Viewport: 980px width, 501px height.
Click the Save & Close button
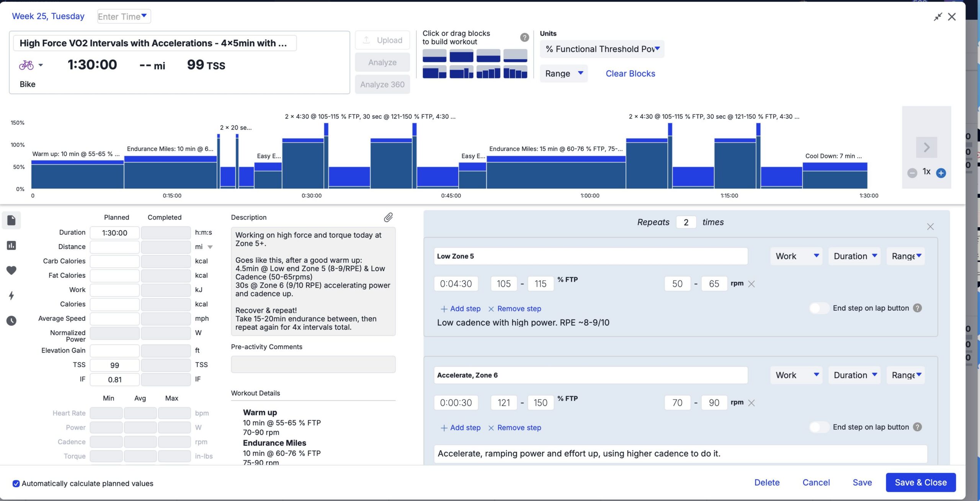click(921, 482)
